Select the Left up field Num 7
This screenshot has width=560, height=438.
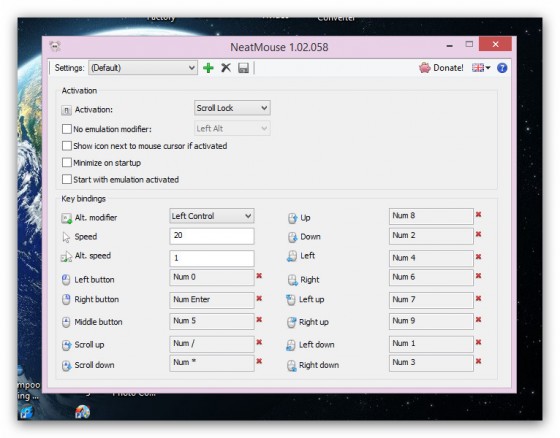tap(431, 300)
